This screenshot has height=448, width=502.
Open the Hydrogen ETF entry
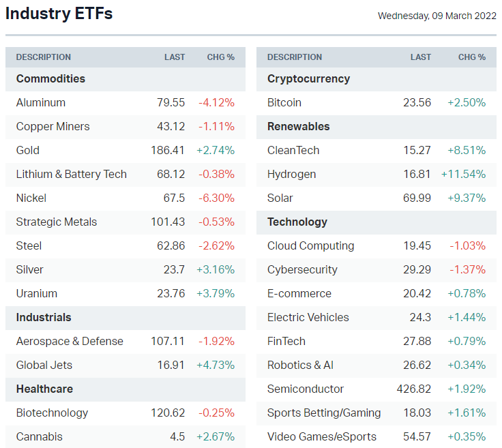point(291,174)
